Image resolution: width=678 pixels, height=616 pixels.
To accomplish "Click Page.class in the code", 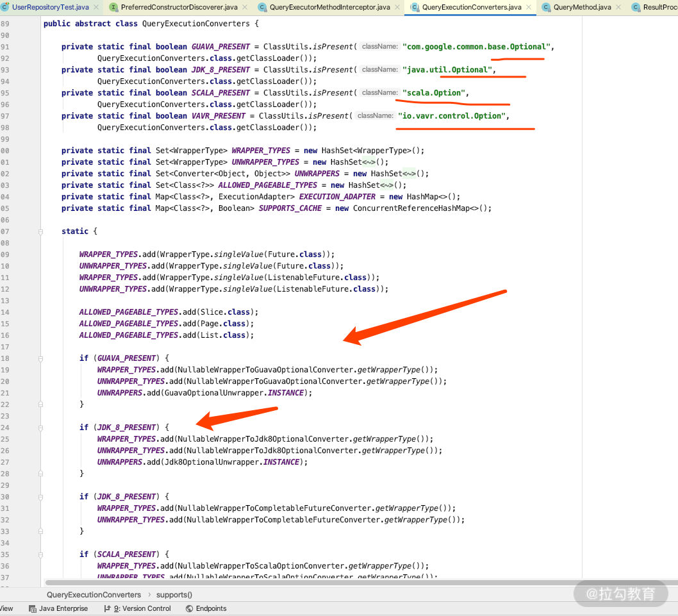I will (222, 324).
